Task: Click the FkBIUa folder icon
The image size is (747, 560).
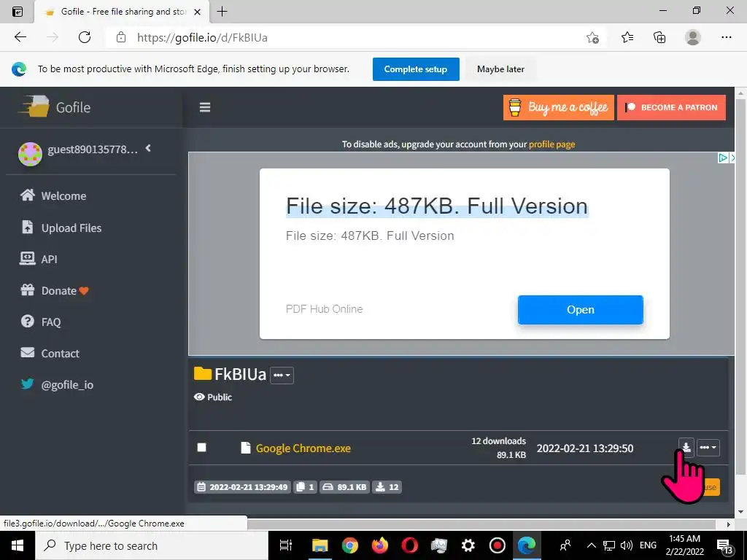Action: click(x=203, y=374)
